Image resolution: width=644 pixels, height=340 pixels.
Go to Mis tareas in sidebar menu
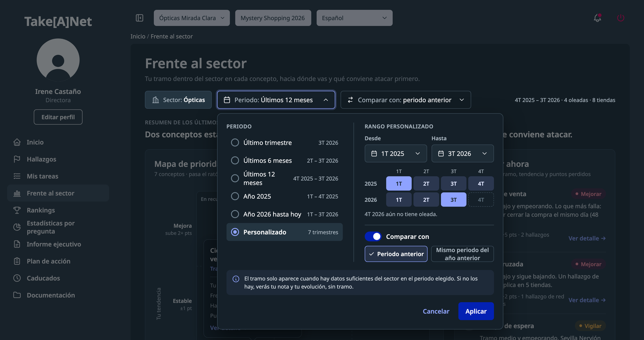58,176
